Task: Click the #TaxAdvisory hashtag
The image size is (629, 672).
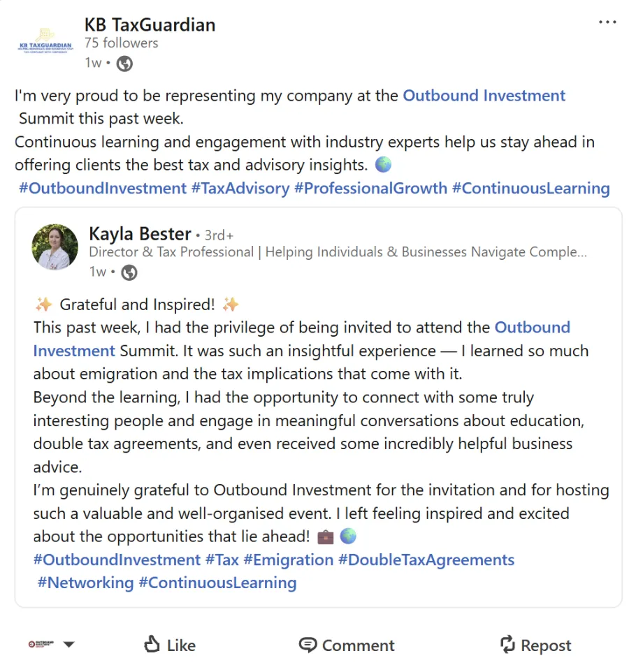Action: (x=240, y=189)
